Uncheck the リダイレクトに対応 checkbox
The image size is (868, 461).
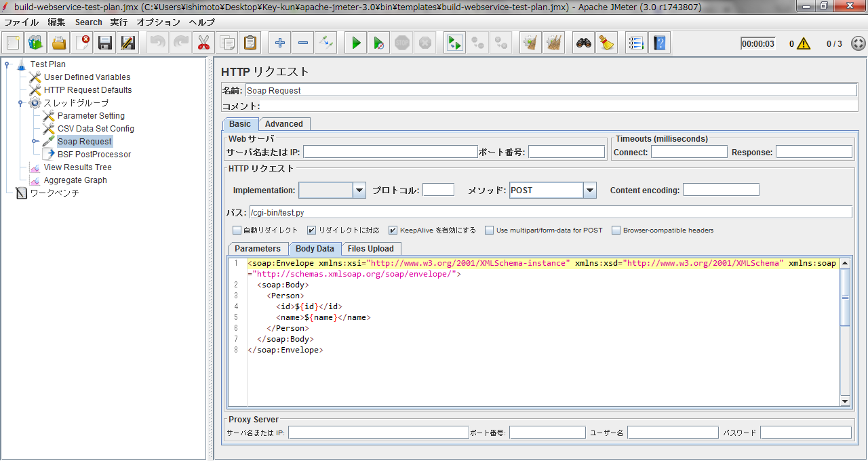click(x=312, y=230)
